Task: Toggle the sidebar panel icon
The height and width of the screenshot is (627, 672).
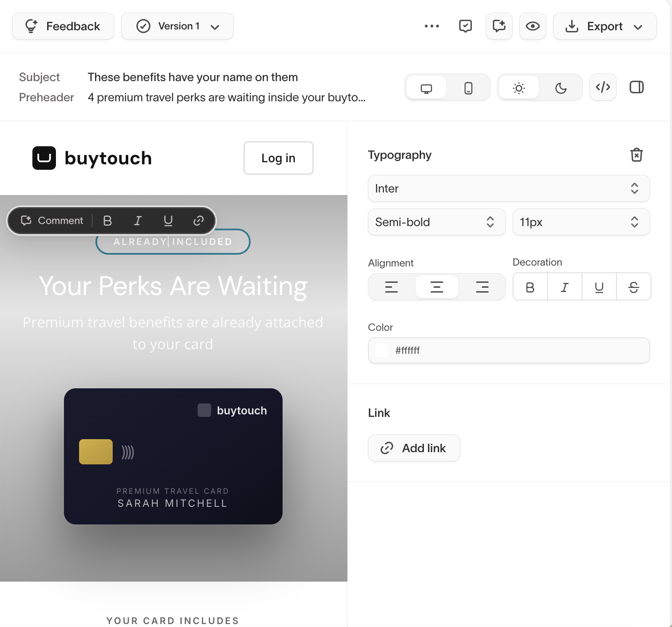Action: pos(637,87)
